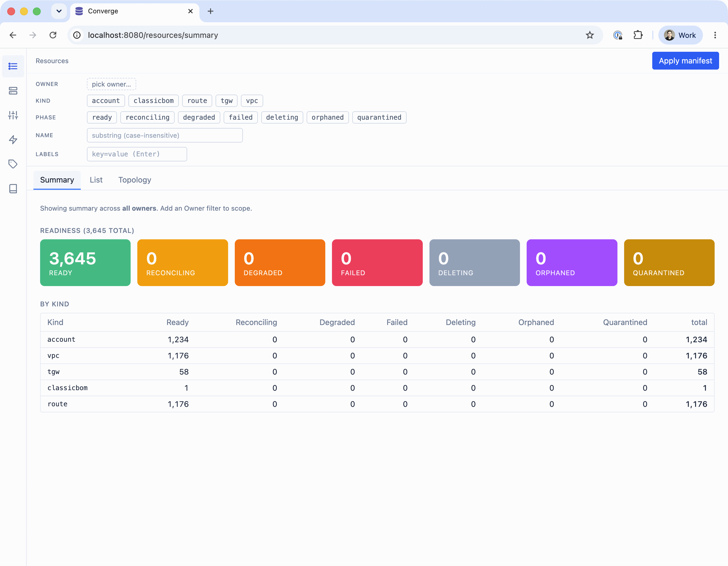The image size is (728, 566).
Task: Select the orange Degraded card
Action: 280,262
